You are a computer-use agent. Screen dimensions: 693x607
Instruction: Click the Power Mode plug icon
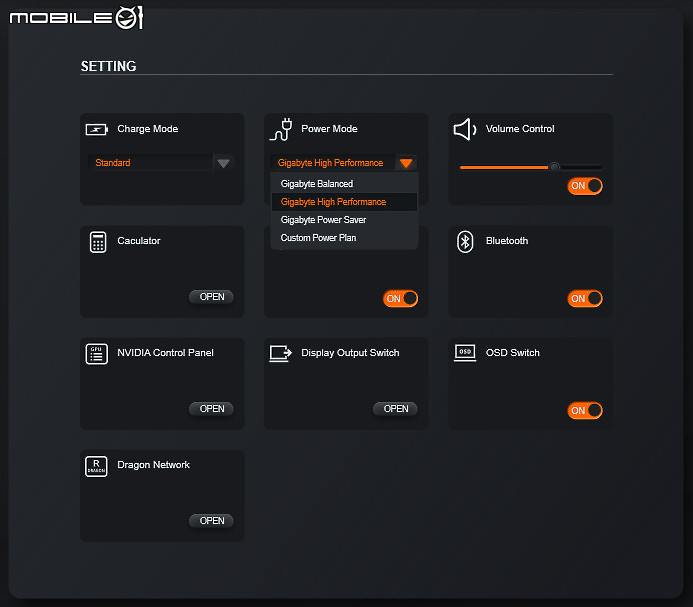coord(281,130)
